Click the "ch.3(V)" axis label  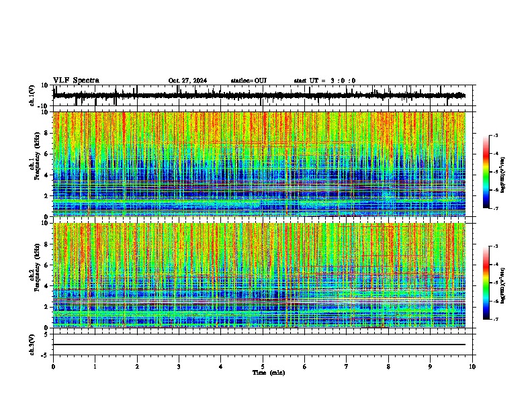click(32, 345)
